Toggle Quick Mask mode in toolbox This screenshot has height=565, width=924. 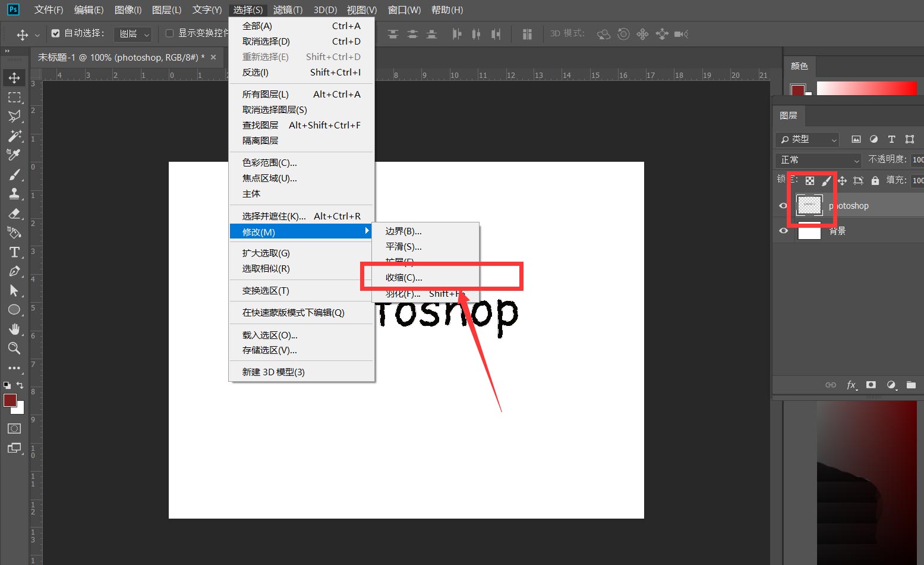tap(14, 428)
